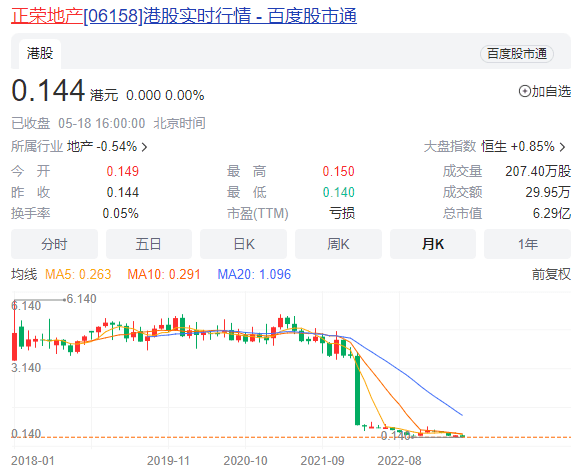
Task: Switch to the 五日 chart view
Action: [148, 244]
